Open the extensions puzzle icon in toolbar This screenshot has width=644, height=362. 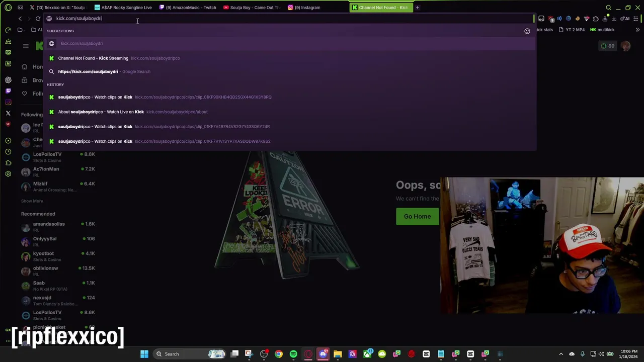pyautogui.click(x=596, y=19)
